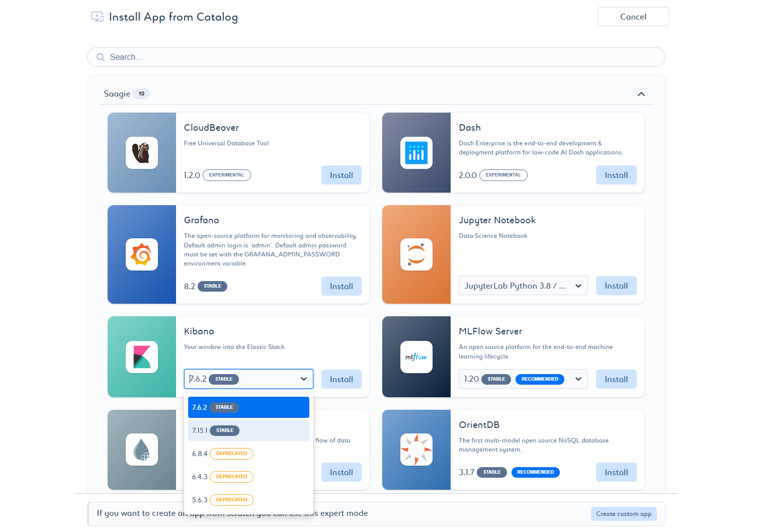Click the Kibana title text

point(199,331)
